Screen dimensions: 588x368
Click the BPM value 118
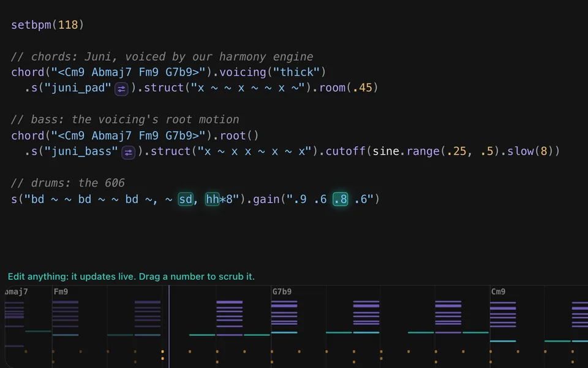(x=68, y=25)
